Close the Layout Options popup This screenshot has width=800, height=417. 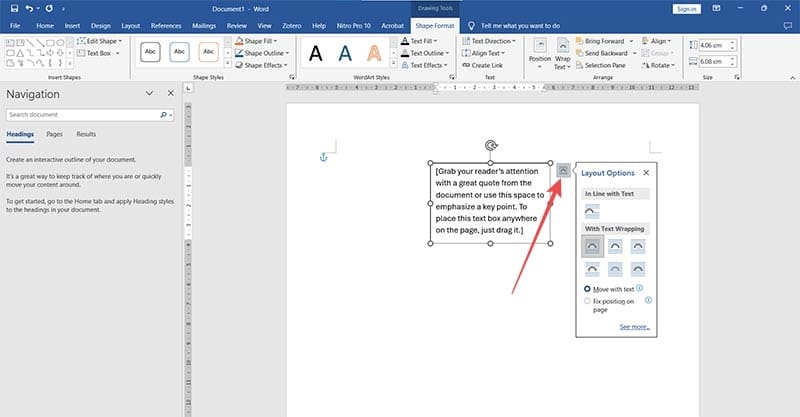point(646,173)
